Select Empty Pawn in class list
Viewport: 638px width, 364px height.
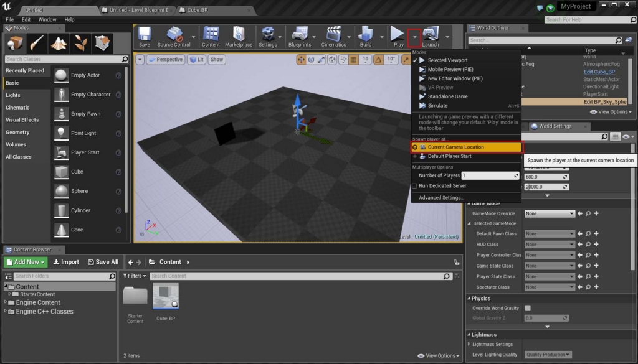pos(87,114)
